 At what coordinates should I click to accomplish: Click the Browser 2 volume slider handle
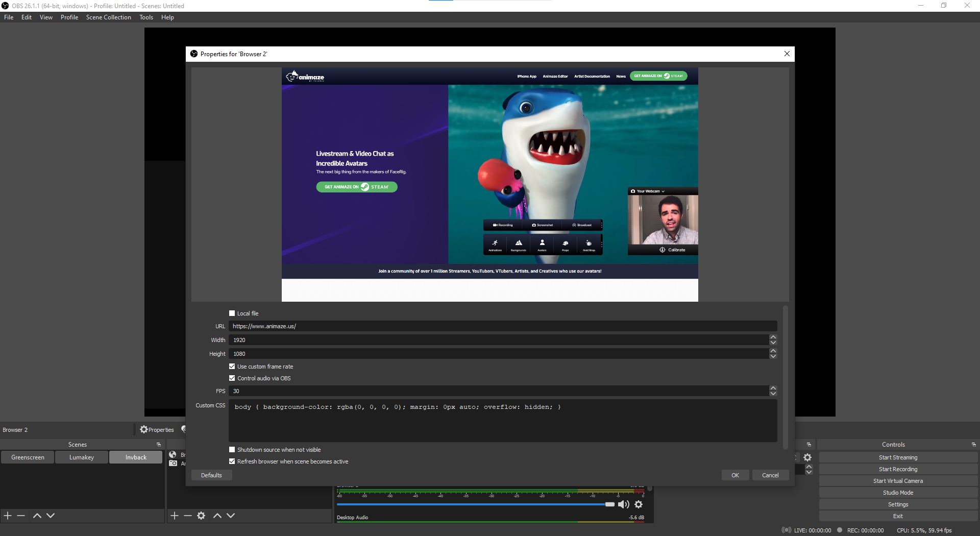[x=610, y=504]
